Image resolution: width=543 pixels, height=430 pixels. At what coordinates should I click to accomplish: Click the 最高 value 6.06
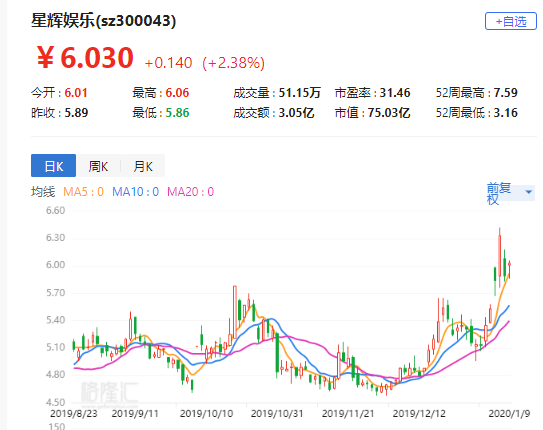177,93
